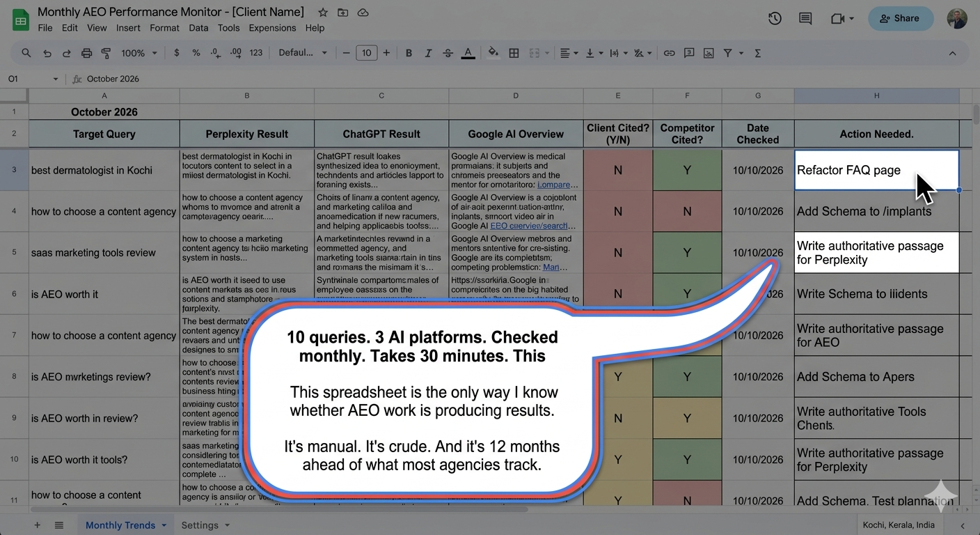Open vertical align dropdown
This screenshot has width=980, height=535.
(x=594, y=53)
